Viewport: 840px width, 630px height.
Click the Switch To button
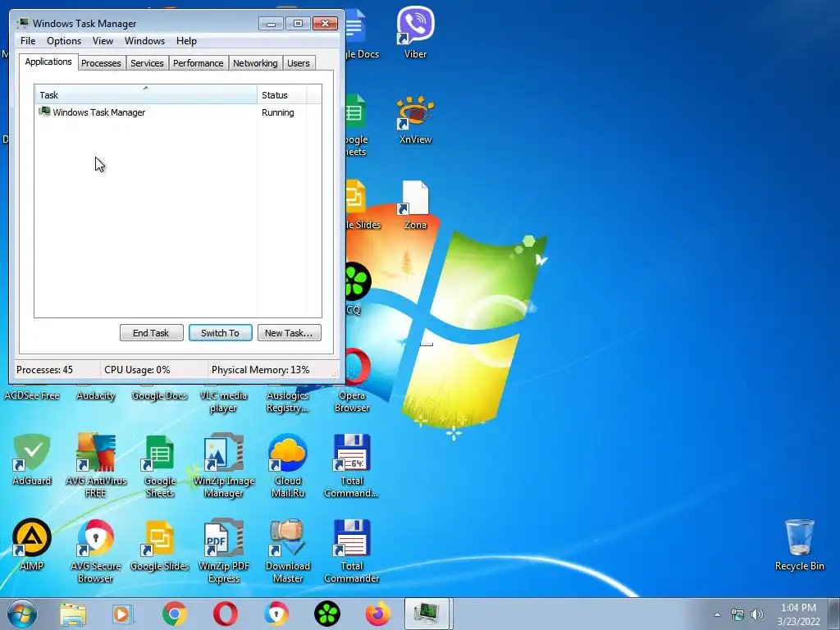pyautogui.click(x=220, y=333)
